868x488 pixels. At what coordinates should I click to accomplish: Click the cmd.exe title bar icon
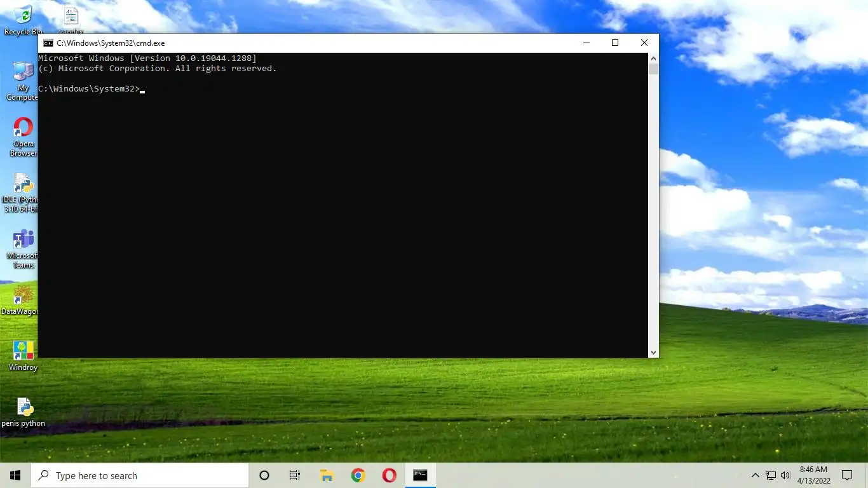(x=48, y=43)
